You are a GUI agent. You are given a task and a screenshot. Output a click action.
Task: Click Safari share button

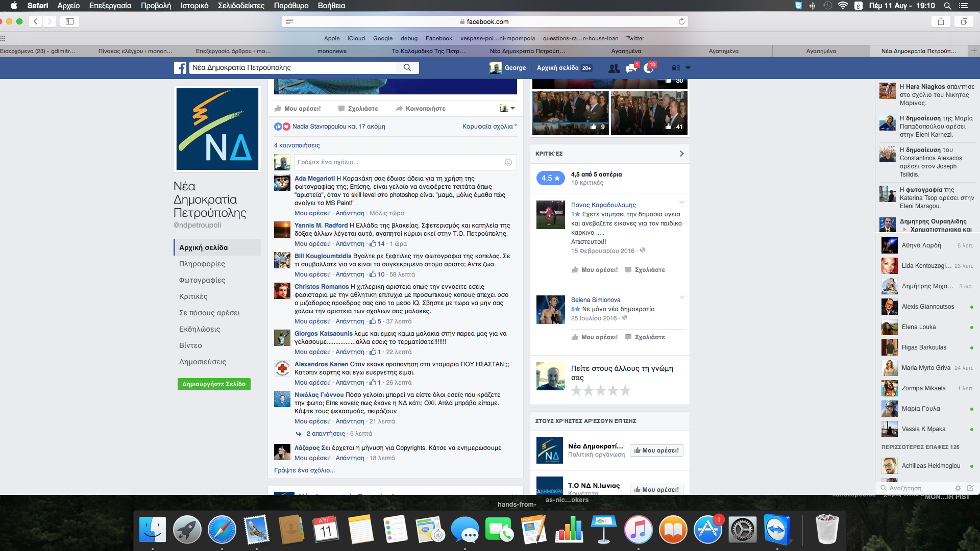click(941, 21)
